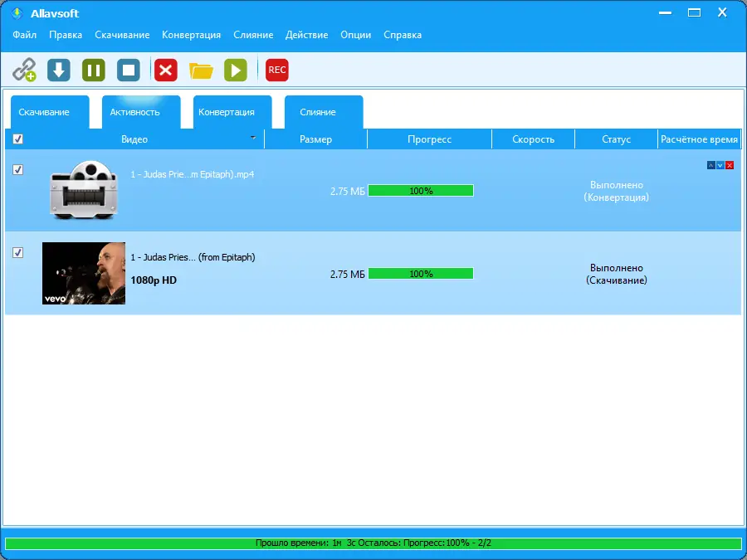Open the Видео column dropdown arrow

coord(253,138)
